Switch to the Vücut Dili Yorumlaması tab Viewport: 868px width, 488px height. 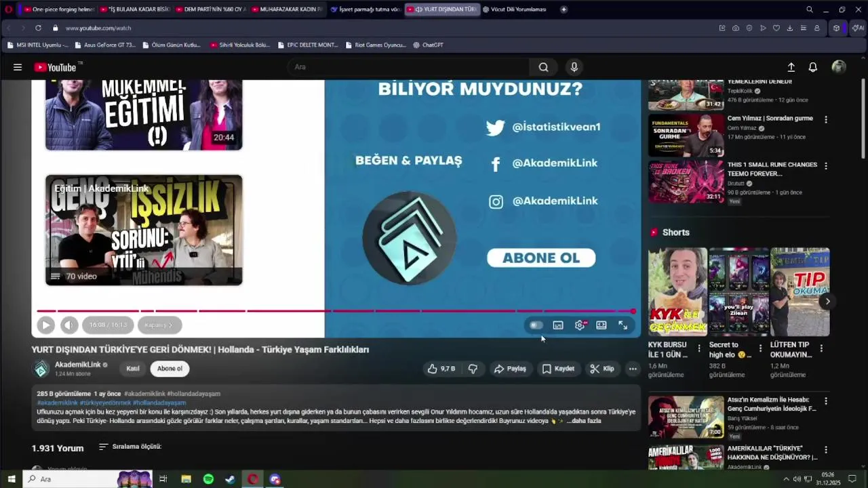click(517, 9)
